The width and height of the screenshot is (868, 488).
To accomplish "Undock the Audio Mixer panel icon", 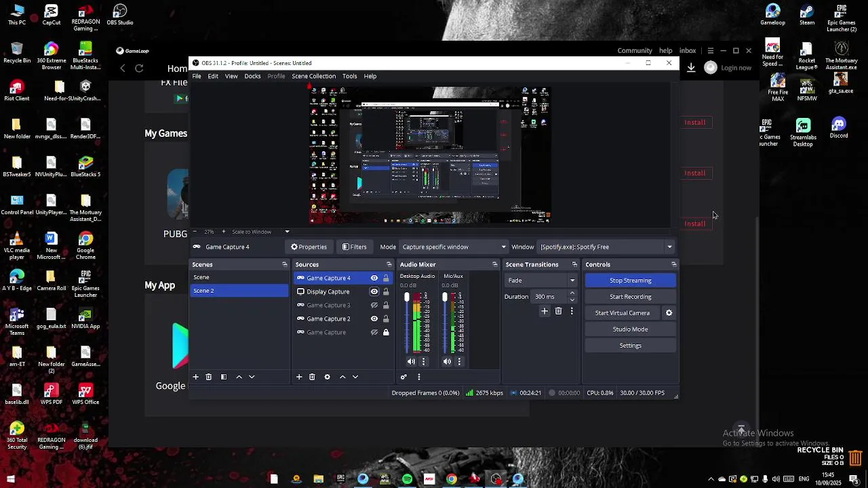I will click(x=495, y=264).
